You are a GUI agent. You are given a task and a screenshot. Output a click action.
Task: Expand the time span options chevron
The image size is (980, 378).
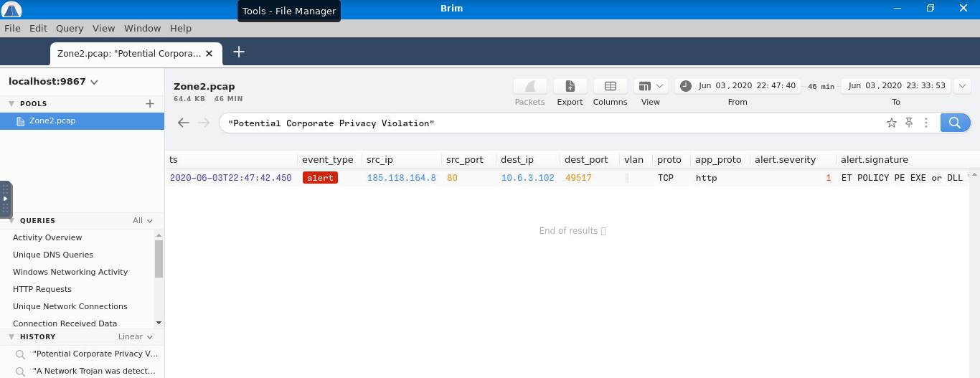(x=962, y=86)
